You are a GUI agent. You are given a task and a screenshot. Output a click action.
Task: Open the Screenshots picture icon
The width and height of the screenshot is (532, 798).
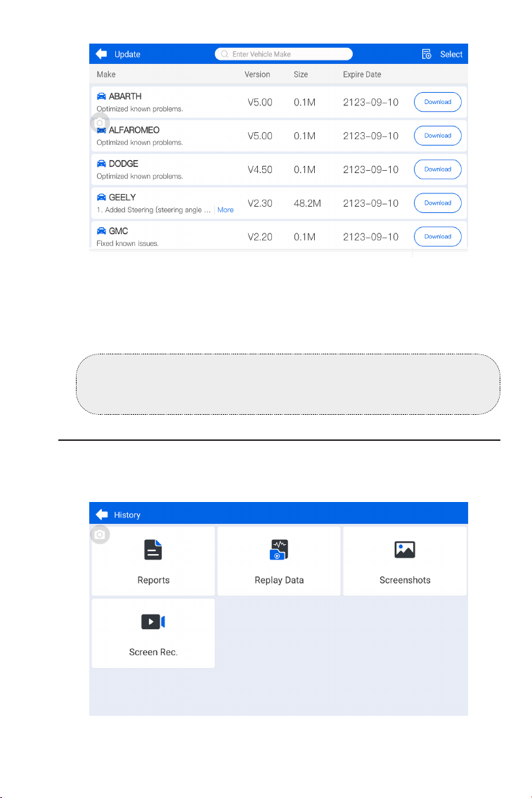[405, 550]
